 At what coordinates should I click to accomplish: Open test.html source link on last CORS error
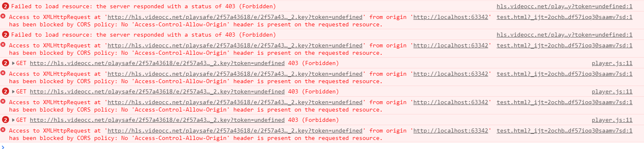click(564, 130)
